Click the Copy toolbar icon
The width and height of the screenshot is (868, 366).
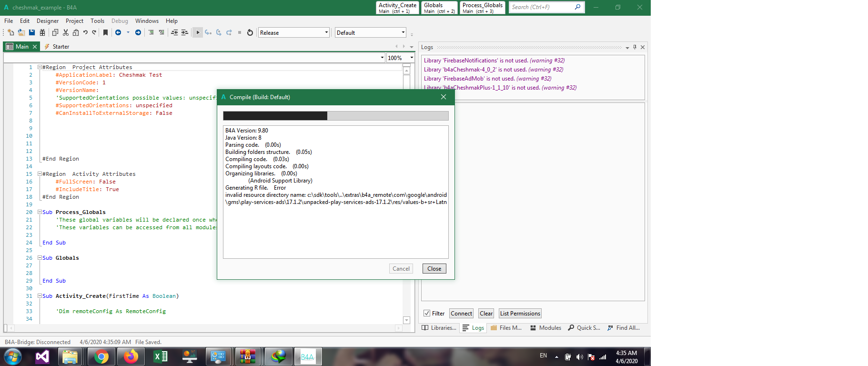point(55,32)
